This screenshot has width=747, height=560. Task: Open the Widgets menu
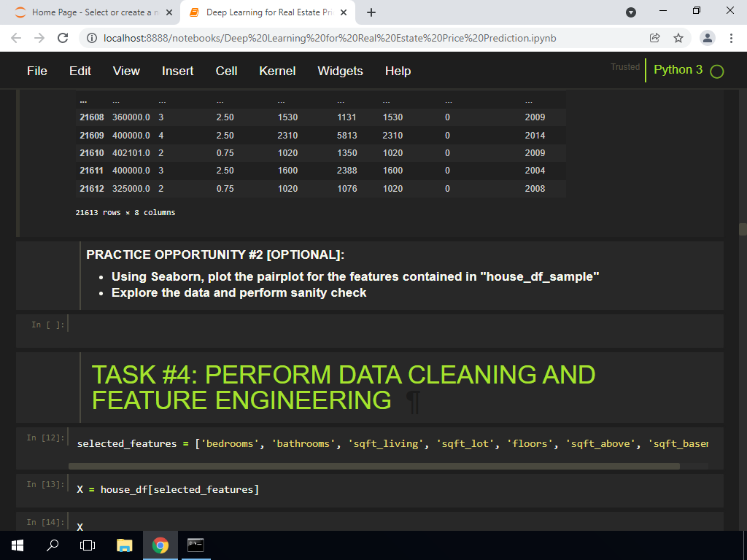(340, 71)
